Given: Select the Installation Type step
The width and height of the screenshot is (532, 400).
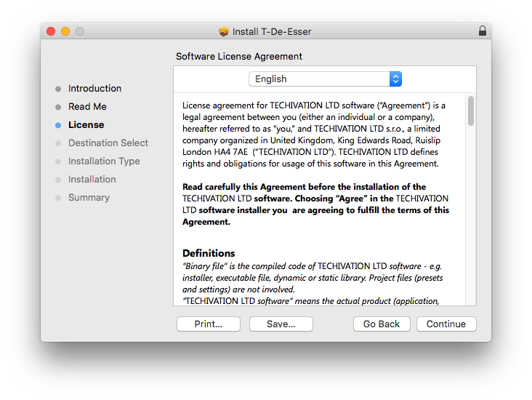Looking at the screenshot, I should (x=104, y=161).
